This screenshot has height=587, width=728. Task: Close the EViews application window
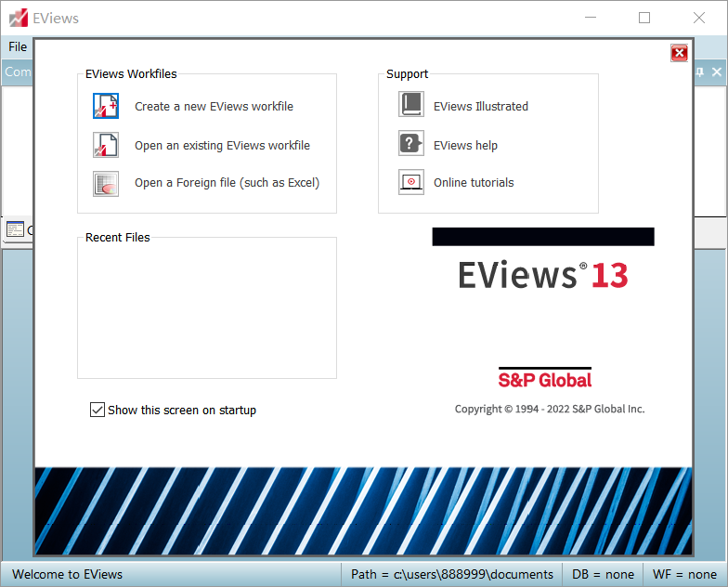click(698, 18)
